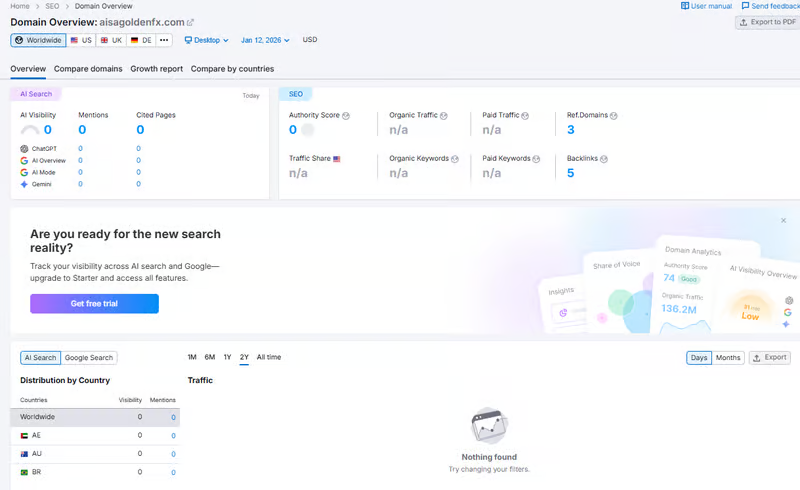Close the promo banner with X
Image resolution: width=800 pixels, height=490 pixels.
pos(783,220)
